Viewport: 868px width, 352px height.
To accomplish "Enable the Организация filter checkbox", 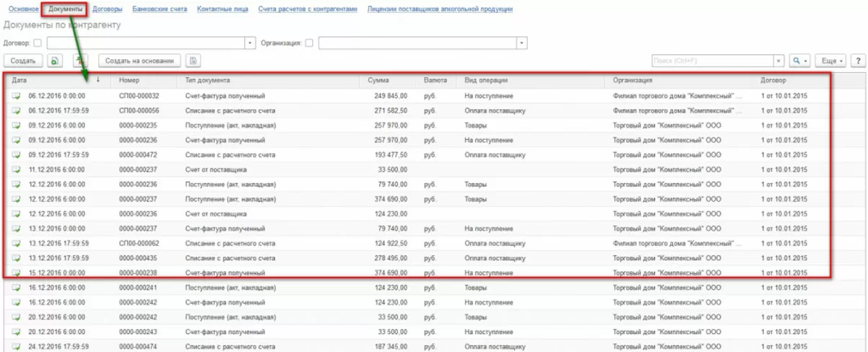I will point(309,43).
